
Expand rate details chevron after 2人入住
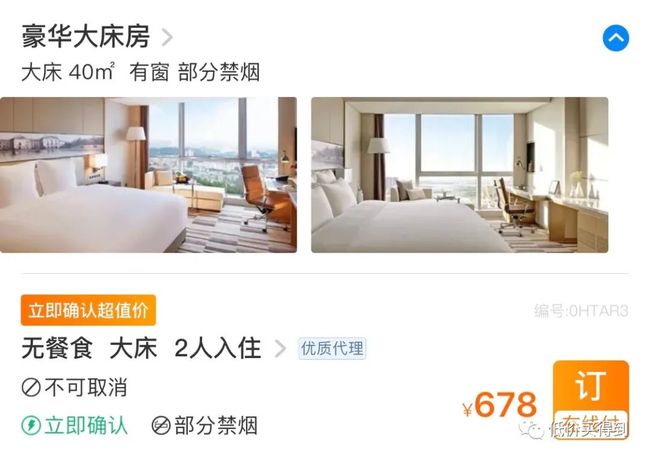point(280,348)
